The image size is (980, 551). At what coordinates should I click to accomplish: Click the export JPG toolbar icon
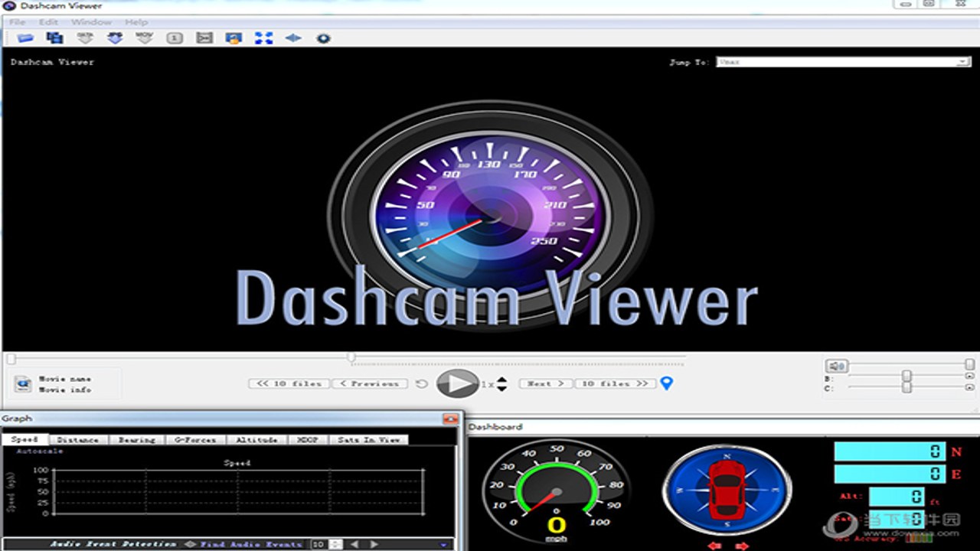pos(115,37)
